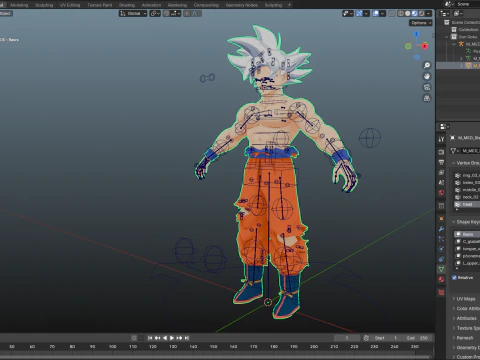Open Object Constraints properties tab
Image resolution: width=480 pixels, height=360 pixels.
coord(441,259)
